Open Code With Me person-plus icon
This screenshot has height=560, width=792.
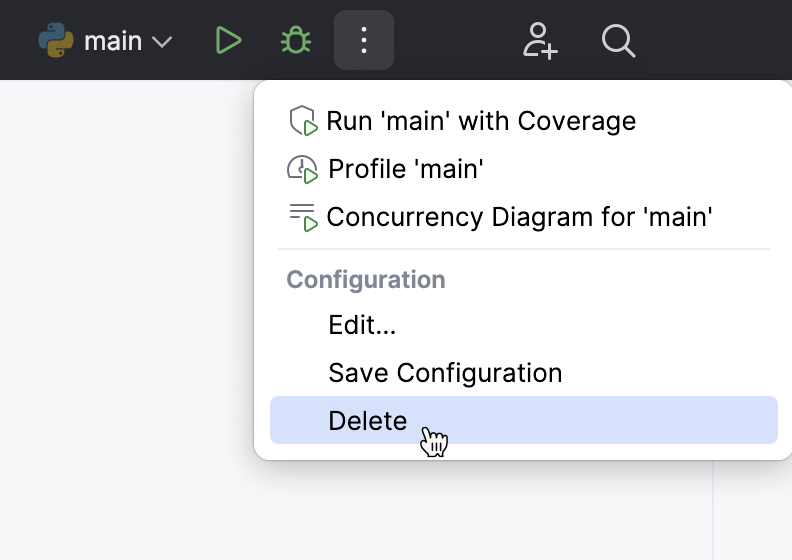tap(540, 41)
